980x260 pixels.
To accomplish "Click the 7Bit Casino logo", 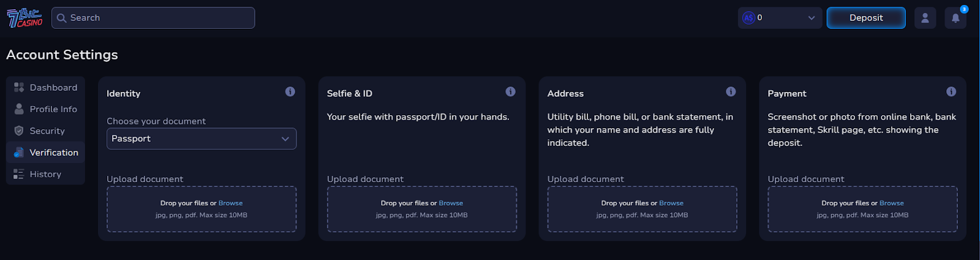I will click(x=24, y=18).
